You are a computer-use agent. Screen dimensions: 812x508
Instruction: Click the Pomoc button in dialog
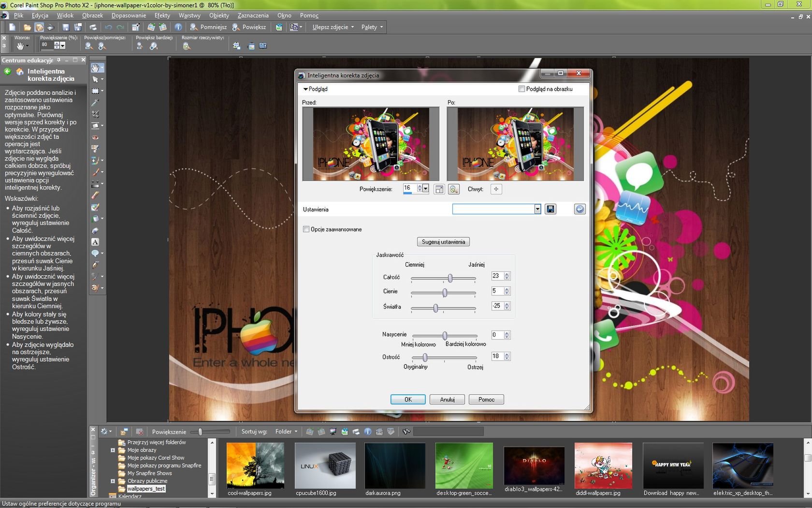(486, 400)
